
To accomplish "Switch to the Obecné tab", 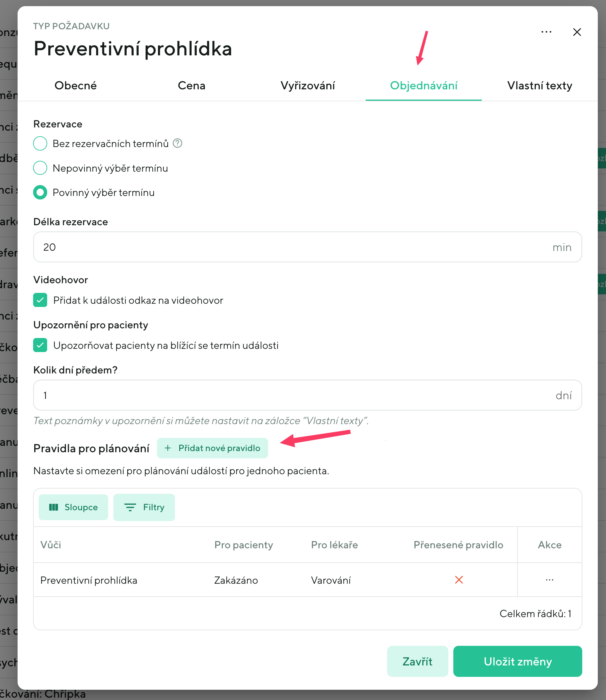I will tap(75, 86).
